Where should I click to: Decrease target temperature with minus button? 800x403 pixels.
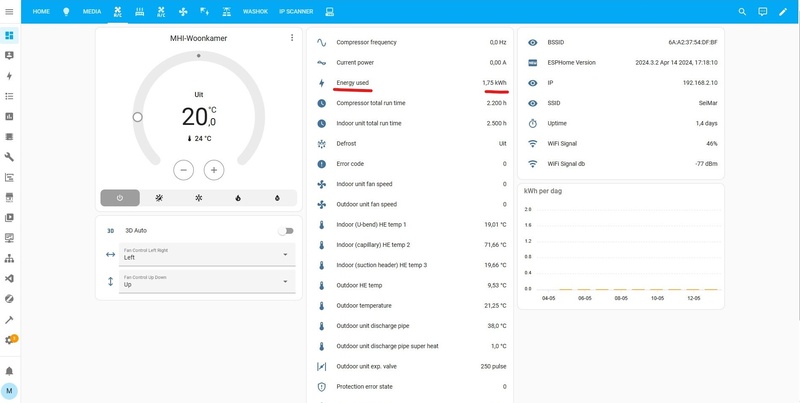click(183, 170)
